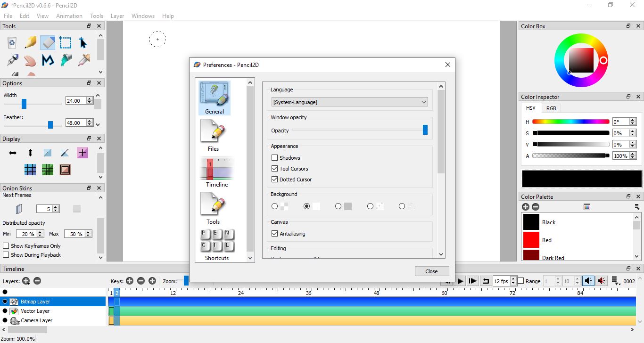The width and height of the screenshot is (644, 343).
Task: Duplicate the current keyframe
Action: click(152, 281)
